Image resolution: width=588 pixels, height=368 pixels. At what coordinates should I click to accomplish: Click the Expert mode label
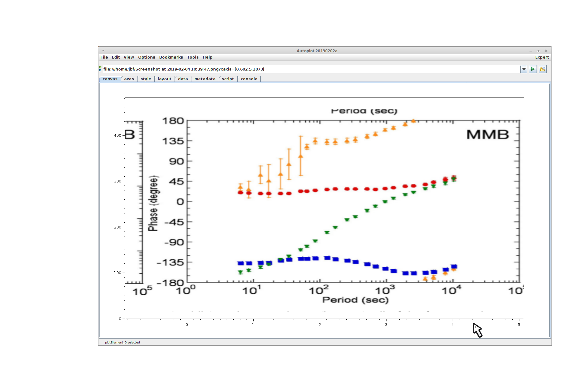click(542, 57)
